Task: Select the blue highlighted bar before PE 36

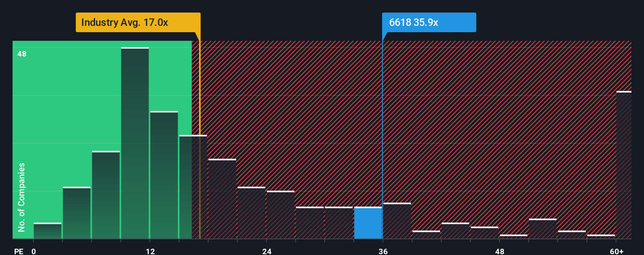Action: coord(368,223)
